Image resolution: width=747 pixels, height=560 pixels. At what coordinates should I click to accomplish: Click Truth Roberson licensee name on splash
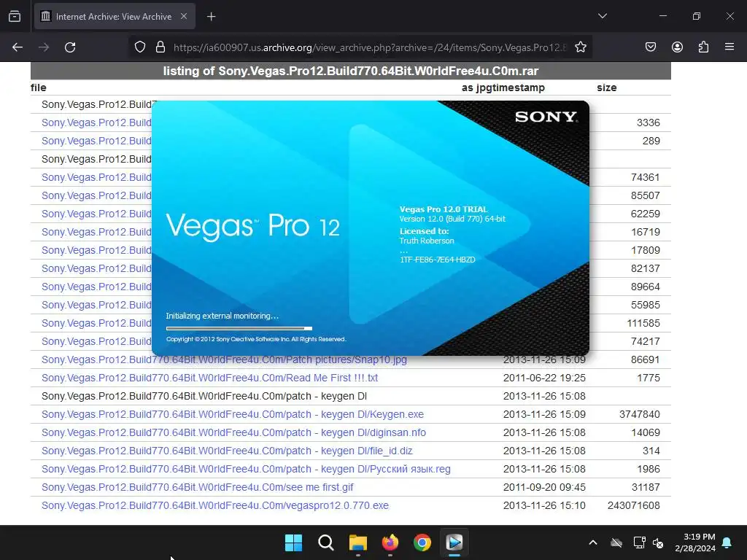(427, 241)
